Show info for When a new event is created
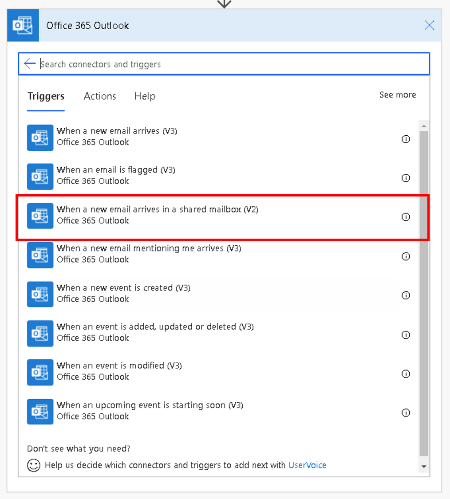450x499 pixels. click(x=406, y=295)
